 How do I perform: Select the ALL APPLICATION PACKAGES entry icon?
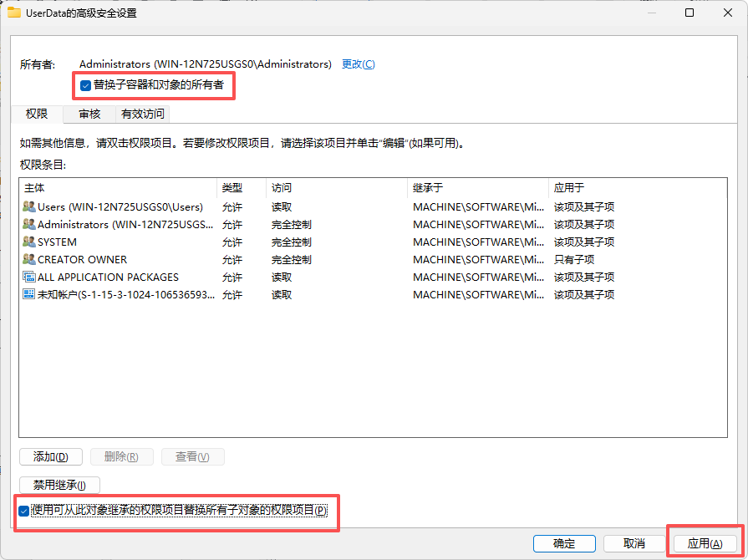coord(28,277)
